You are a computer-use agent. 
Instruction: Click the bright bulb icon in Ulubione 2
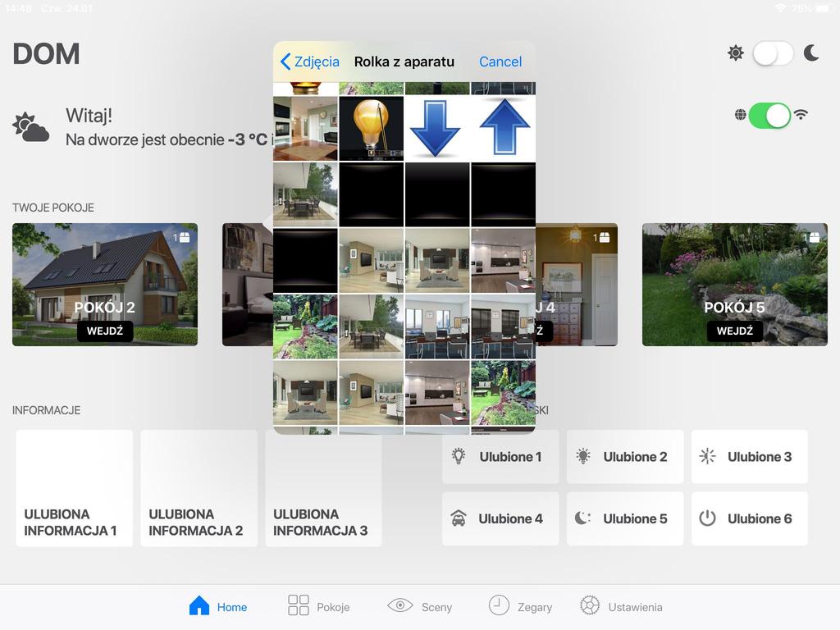[583, 456]
